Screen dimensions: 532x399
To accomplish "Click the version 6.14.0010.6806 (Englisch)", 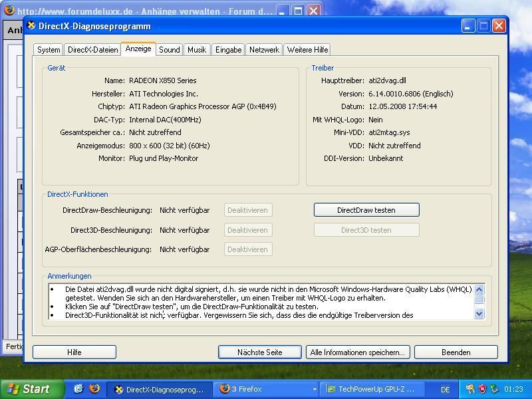I will tap(410, 94).
